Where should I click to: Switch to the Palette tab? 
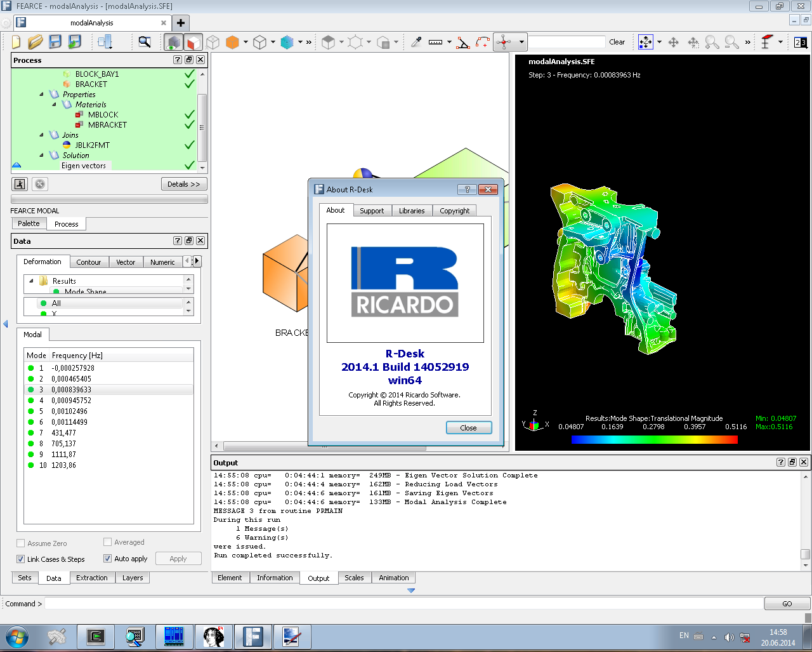pos(29,223)
